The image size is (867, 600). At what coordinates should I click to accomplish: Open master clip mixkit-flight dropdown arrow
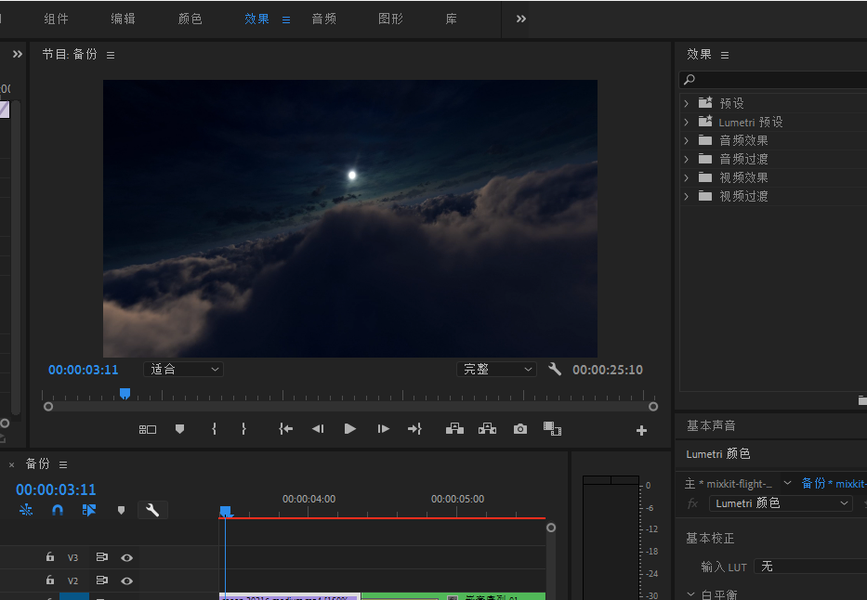tap(787, 483)
